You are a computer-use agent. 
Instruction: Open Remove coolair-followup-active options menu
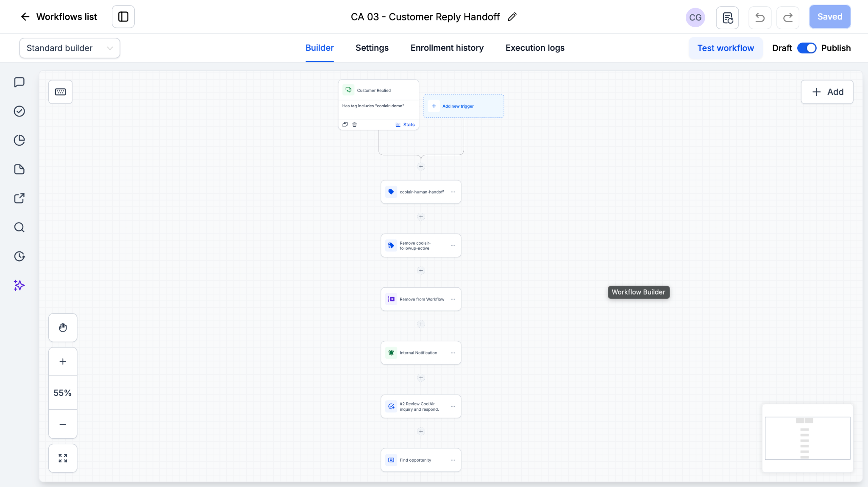(x=453, y=246)
